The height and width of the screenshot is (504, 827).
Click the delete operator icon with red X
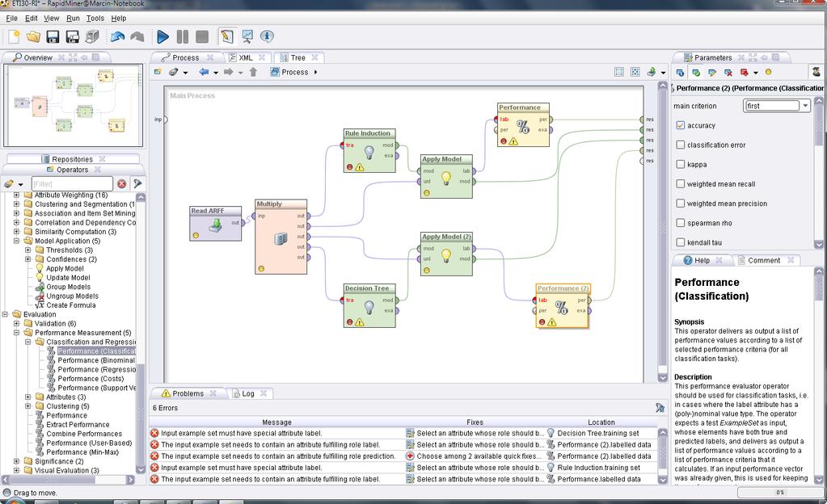[x=728, y=72]
